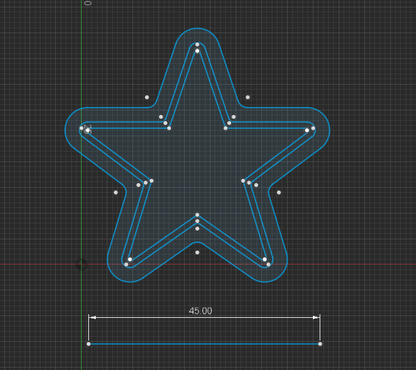Select the isolated point upper-right of the star

click(248, 97)
